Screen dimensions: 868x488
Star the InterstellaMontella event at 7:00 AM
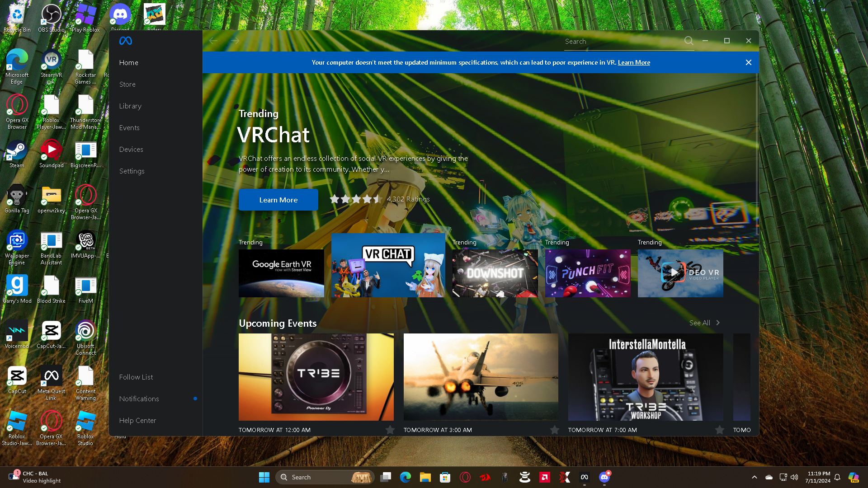pyautogui.click(x=719, y=430)
